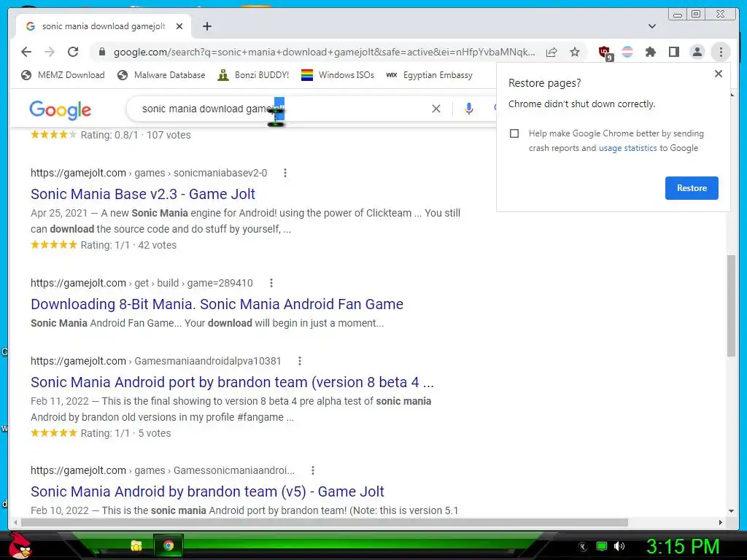Open the Malware Database bookmark
747x560 pixels.
(x=161, y=75)
